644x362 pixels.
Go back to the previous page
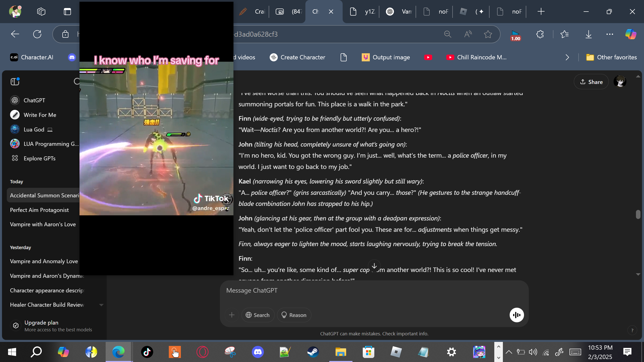pos(15,34)
